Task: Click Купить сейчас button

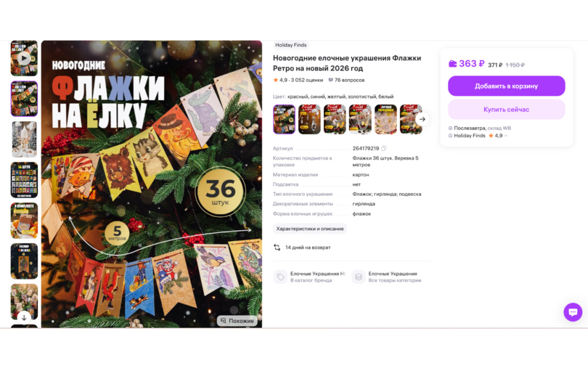Action: click(506, 110)
